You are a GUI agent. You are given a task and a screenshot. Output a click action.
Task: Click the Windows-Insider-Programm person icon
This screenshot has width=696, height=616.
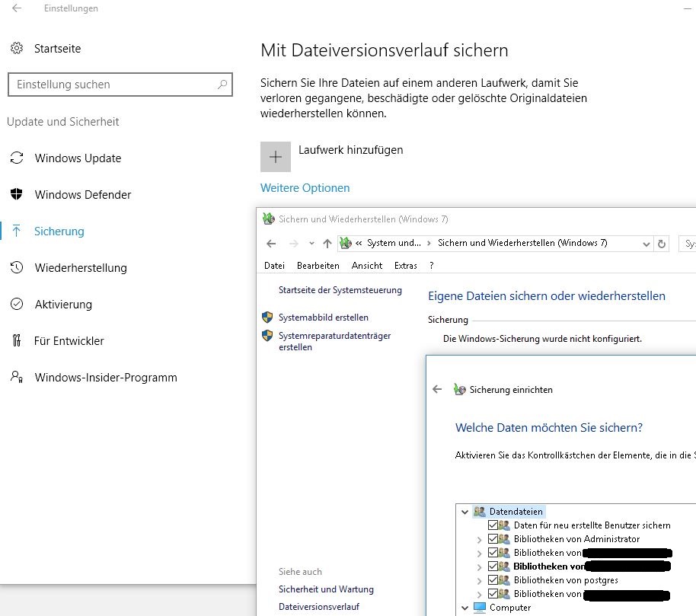coord(17,377)
